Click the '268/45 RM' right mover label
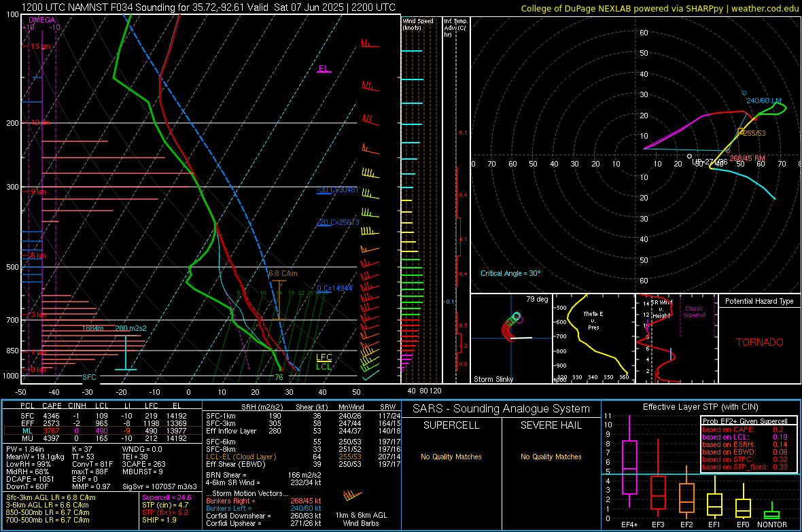802x532 pixels. [747, 158]
